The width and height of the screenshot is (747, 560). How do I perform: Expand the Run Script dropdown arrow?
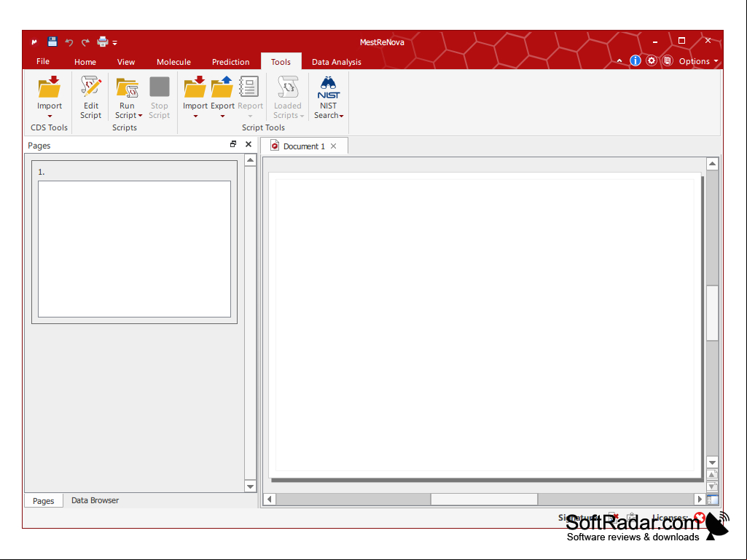140,116
